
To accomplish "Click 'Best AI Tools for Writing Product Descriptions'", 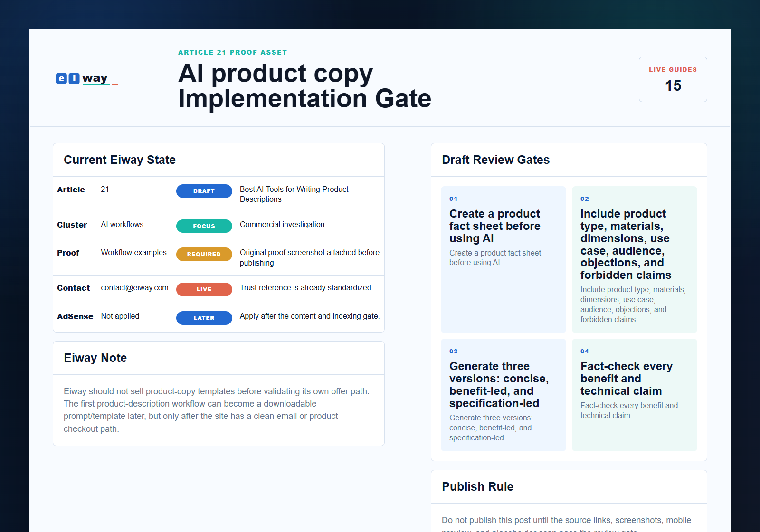I will point(294,194).
